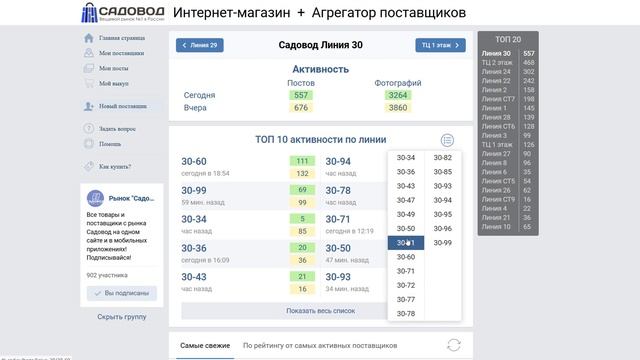Click the tag icon beside Как купить?
This screenshot has height=360, width=640.
point(89,167)
